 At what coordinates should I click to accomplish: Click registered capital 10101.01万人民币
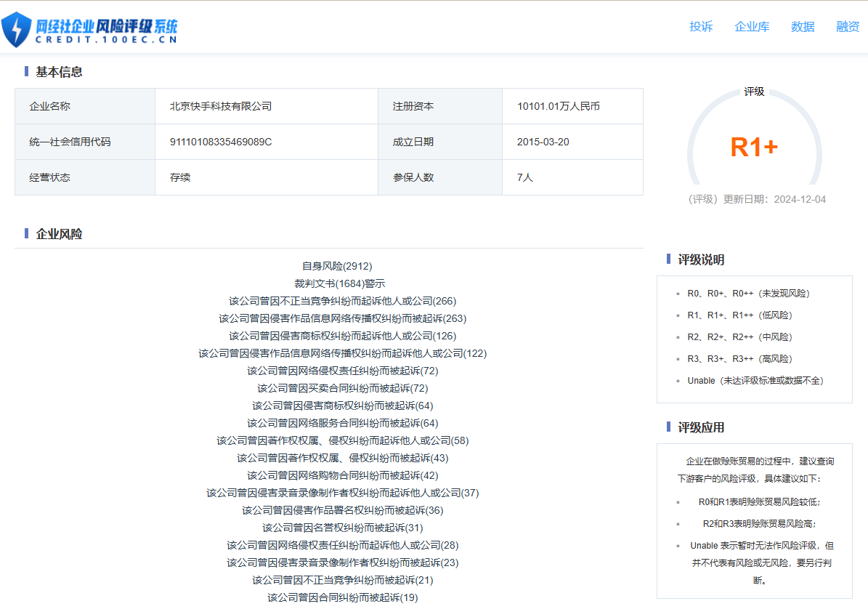(x=559, y=106)
